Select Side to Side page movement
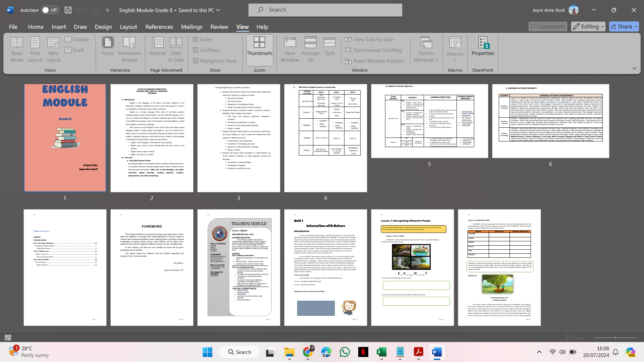This screenshot has height=362, width=644. 176,50
